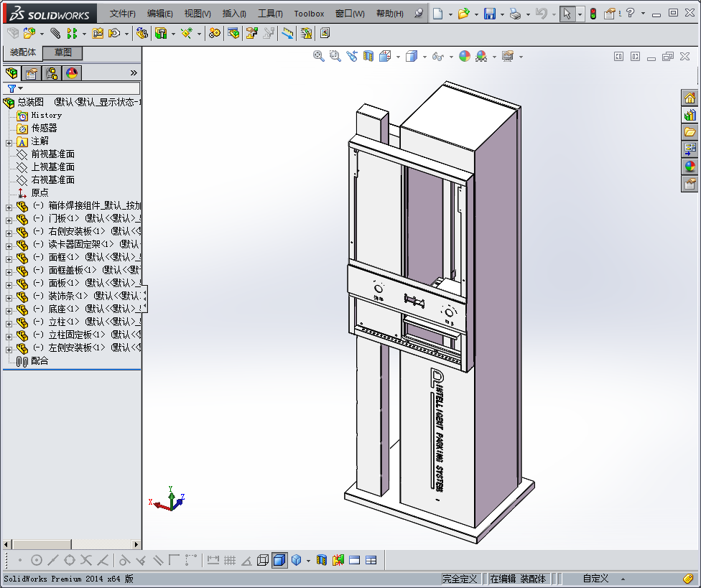This screenshot has width=701, height=588.
Task: Click the Rebuild traffic light icon
Action: (593, 14)
